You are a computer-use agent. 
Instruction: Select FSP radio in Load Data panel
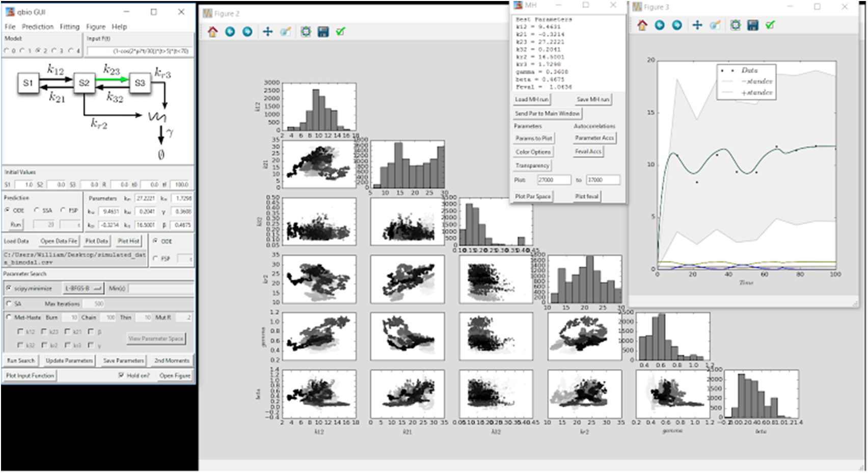155,259
